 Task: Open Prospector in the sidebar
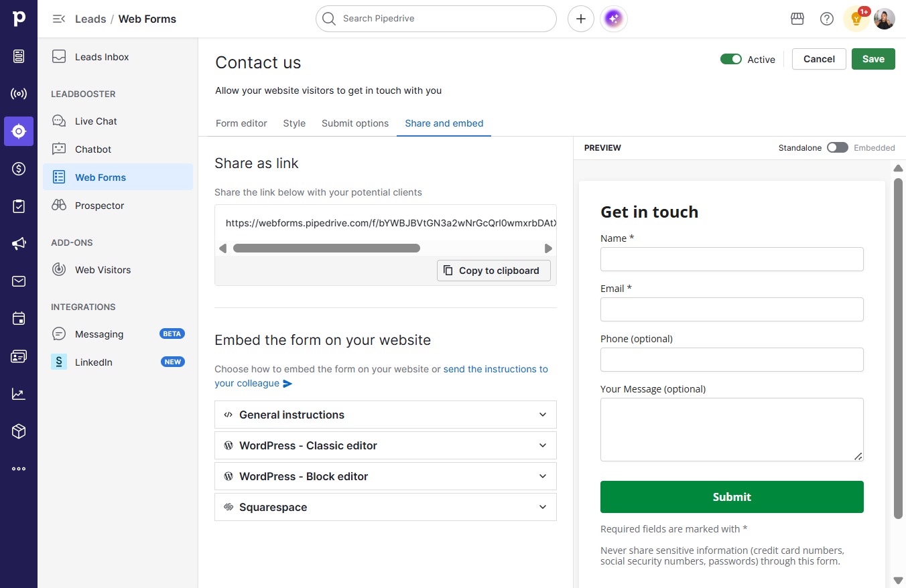coord(118,206)
